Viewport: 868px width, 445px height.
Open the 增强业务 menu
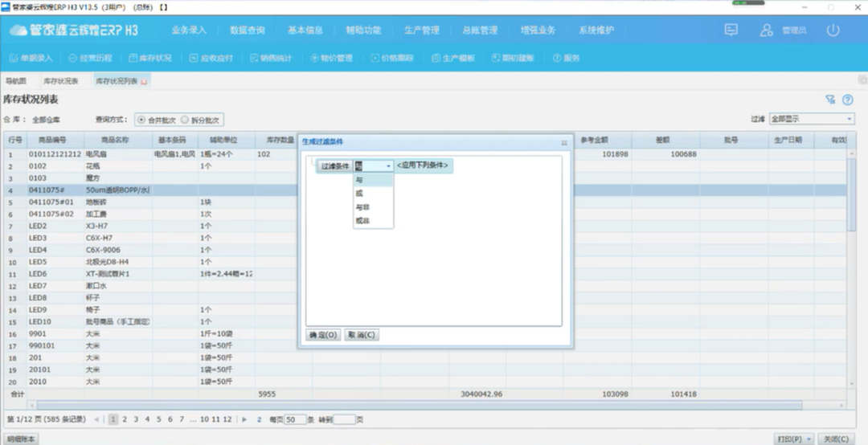[538, 31]
